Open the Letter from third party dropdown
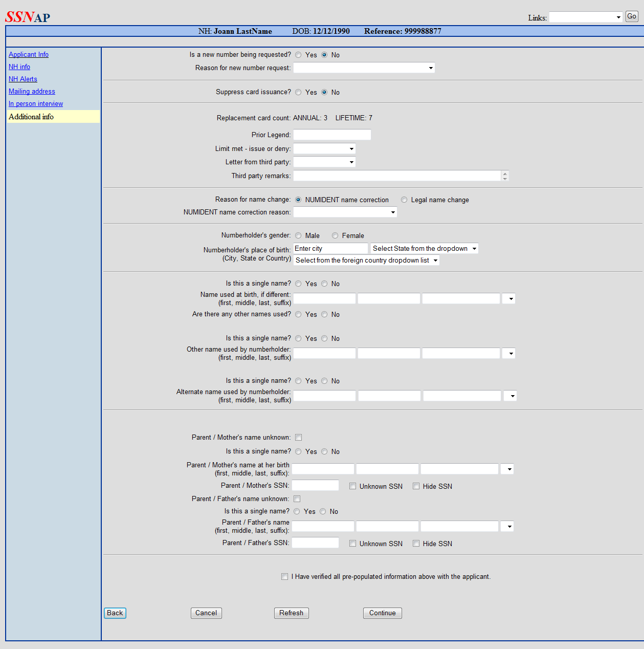The width and height of the screenshot is (644, 649). pos(324,162)
